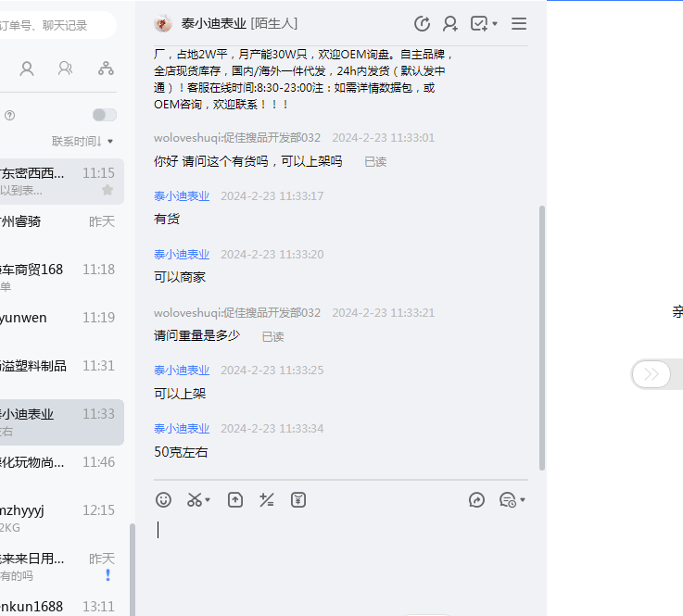Toggle the switch above contact list

click(x=104, y=115)
